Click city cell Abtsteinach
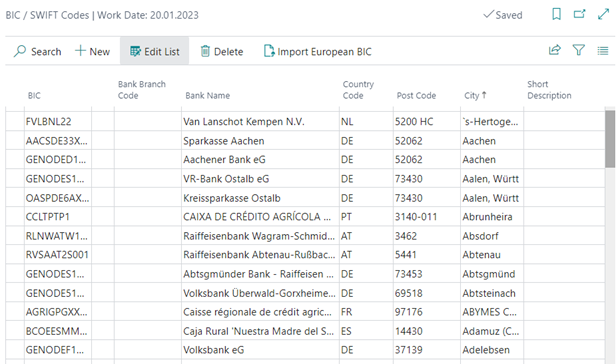Viewport: 616px width, 364px height. 492,293
